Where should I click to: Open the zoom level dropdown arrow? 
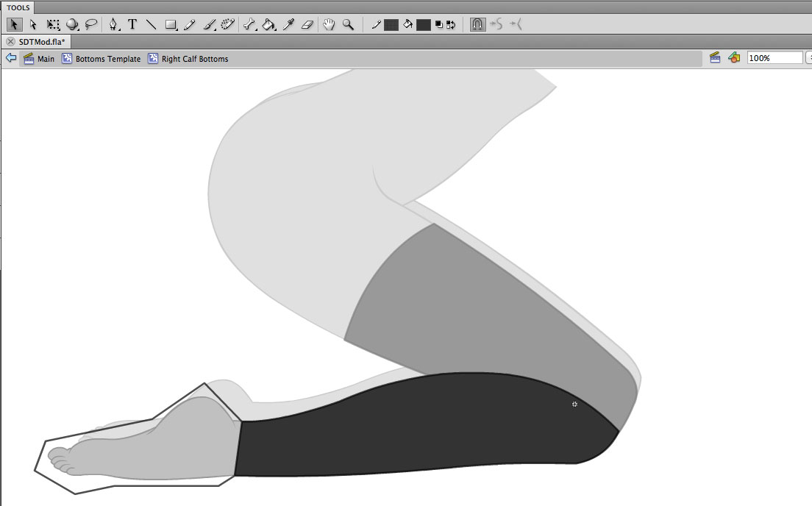pyautogui.click(x=808, y=57)
